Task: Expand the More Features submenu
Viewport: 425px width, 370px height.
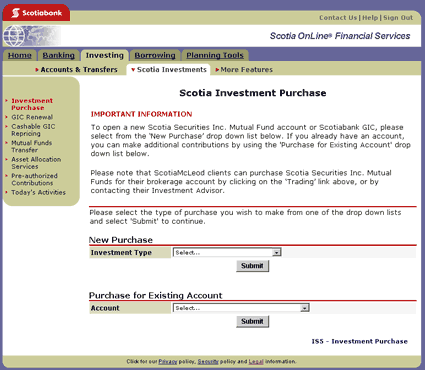Action: tap(244, 70)
